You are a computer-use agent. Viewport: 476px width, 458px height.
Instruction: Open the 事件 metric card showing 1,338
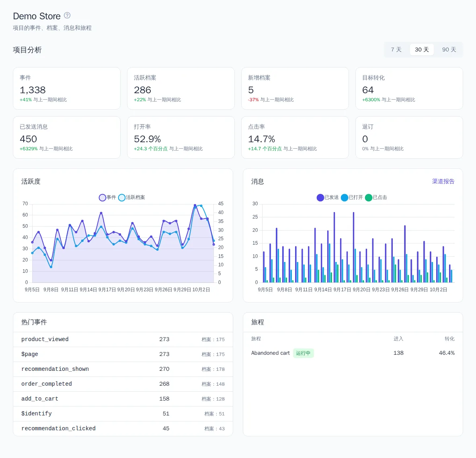tap(67, 88)
